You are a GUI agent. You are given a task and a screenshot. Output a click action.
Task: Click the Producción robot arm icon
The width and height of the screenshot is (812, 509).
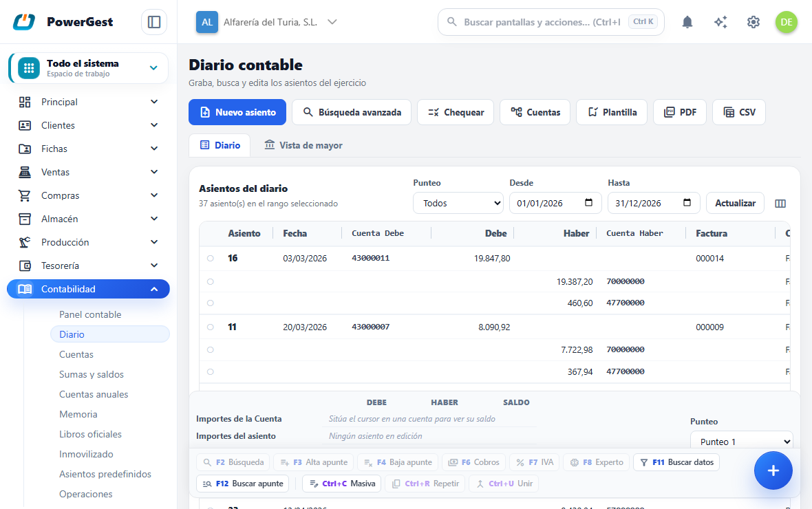25,242
